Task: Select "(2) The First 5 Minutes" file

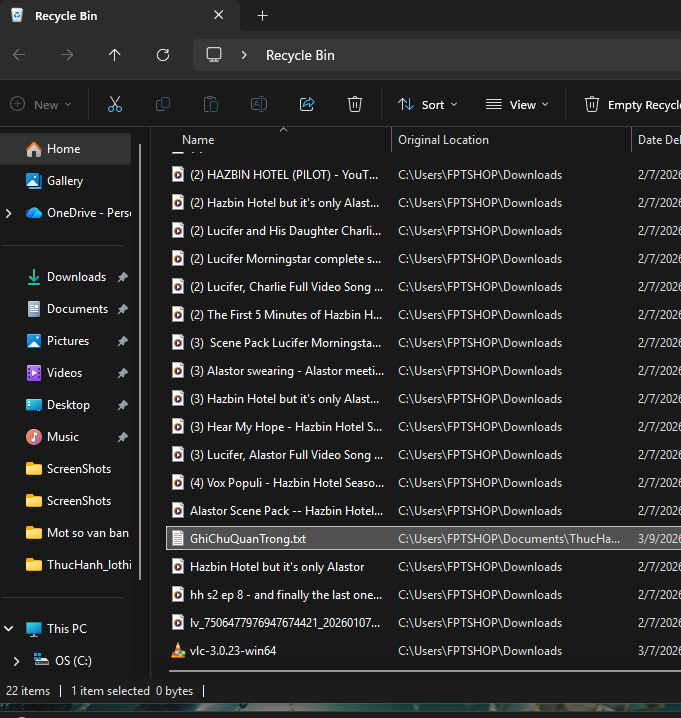Action: click(424, 315)
